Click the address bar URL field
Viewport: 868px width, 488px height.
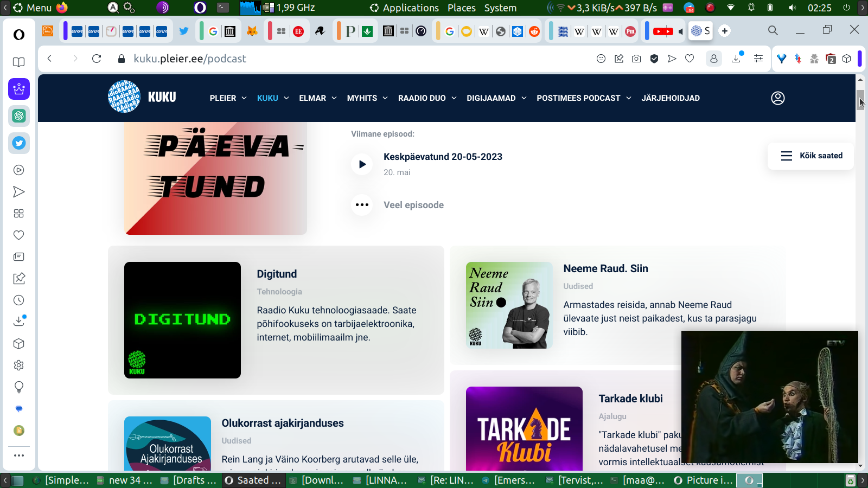click(x=358, y=59)
